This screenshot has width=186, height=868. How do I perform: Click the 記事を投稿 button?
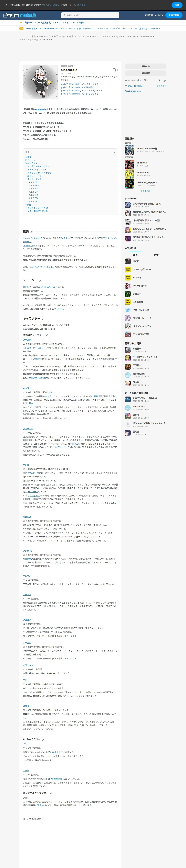tap(174, 15)
